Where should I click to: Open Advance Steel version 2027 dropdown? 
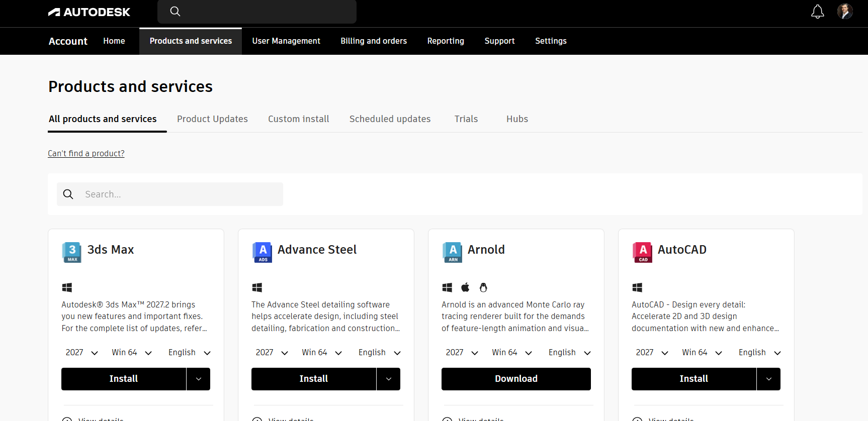coord(272,353)
